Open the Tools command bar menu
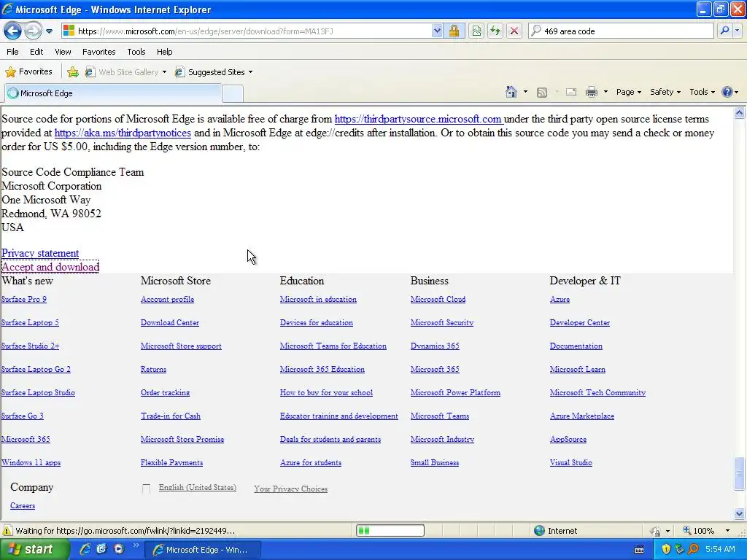This screenshot has width=747, height=560. [702, 92]
